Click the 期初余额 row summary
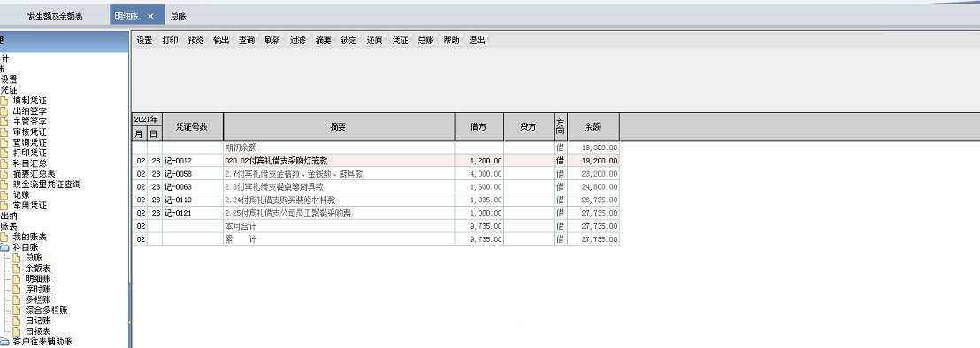The height and width of the screenshot is (348, 980). (241, 148)
